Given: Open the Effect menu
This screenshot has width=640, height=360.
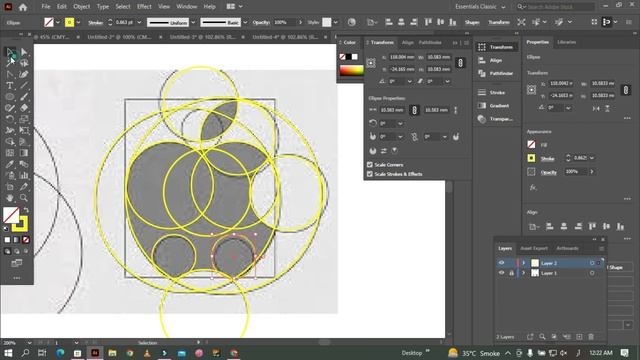Looking at the screenshot, I should (x=144, y=7).
